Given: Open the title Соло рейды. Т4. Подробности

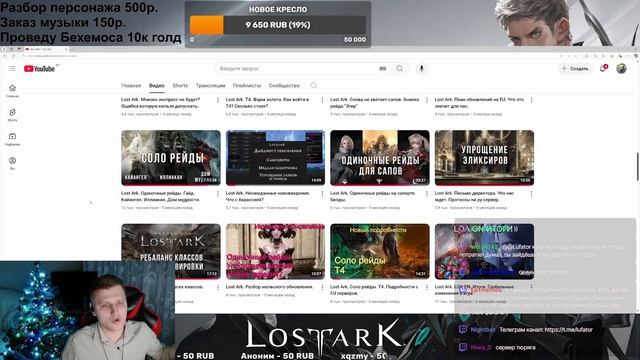Looking at the screenshot, I should click(374, 290).
